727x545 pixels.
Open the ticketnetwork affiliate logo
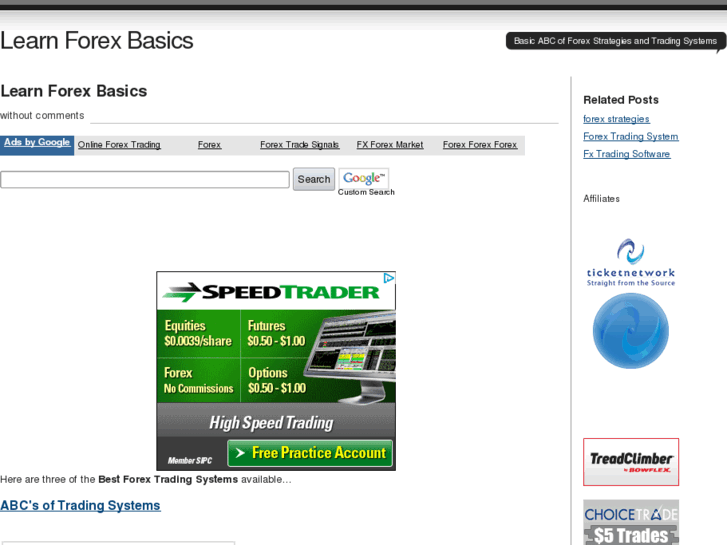[x=631, y=263]
